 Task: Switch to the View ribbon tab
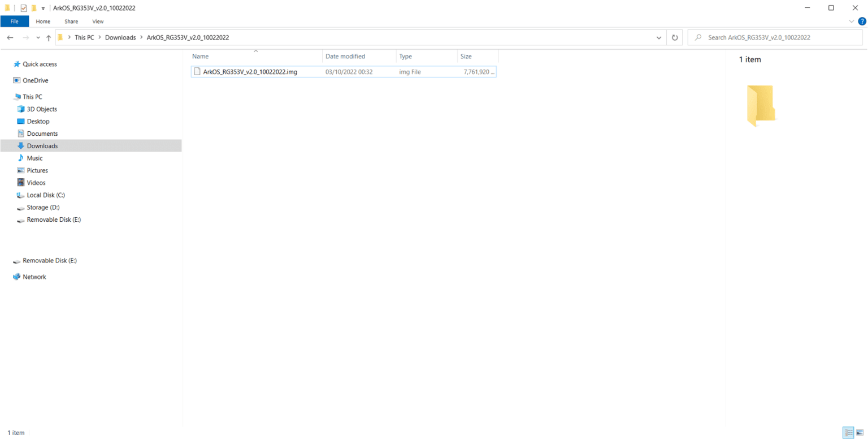point(98,21)
